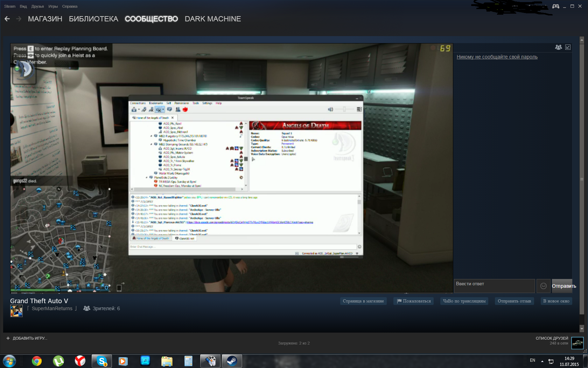588x368 pixels.
Task: Open ЧаВо по трансляциям
Action: point(464,301)
